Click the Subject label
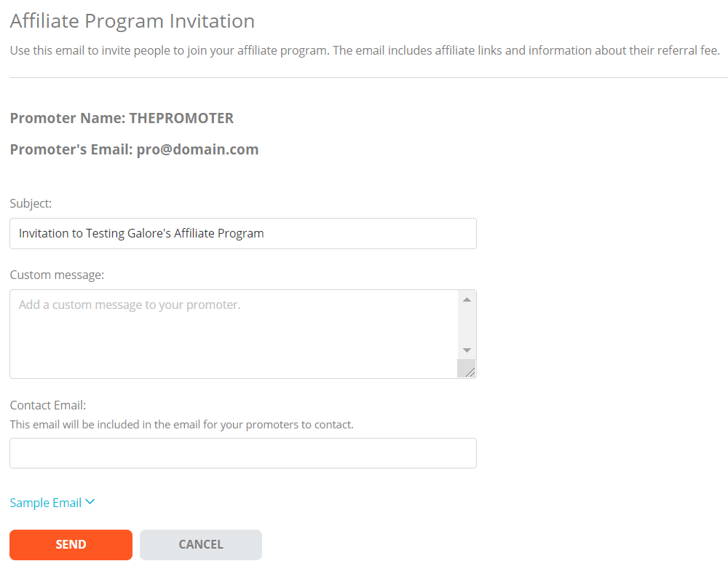The width and height of the screenshot is (728, 569). [x=31, y=203]
